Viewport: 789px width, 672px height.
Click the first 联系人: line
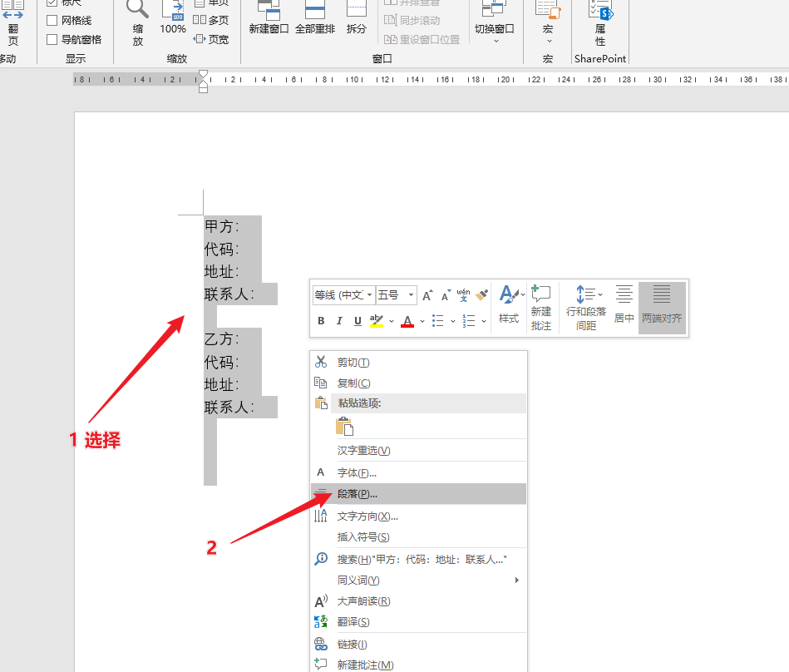pos(229,294)
